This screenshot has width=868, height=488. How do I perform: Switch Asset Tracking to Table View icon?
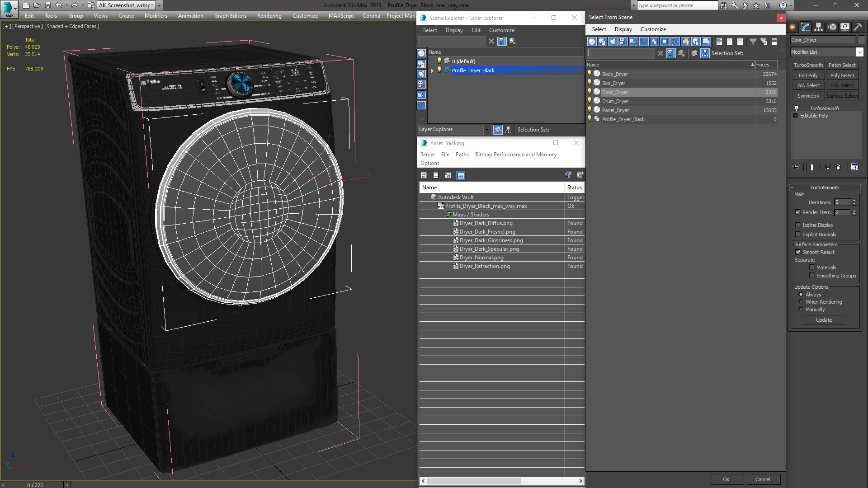point(460,175)
